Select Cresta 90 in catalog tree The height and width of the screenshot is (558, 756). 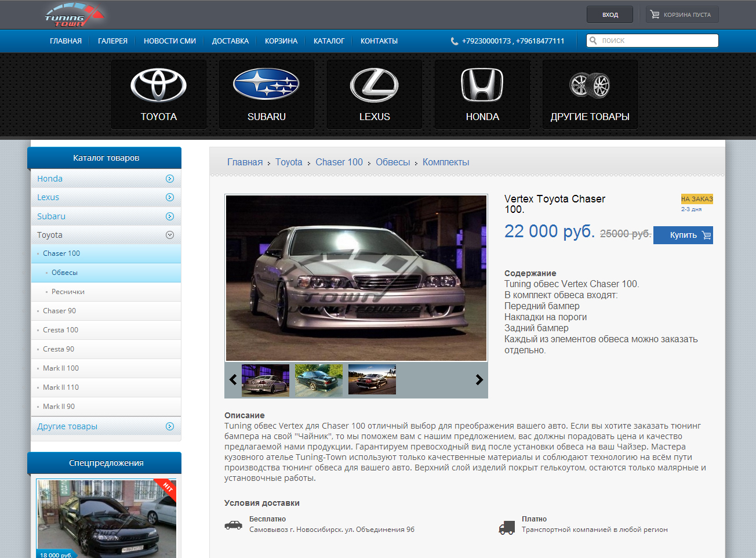point(106,349)
